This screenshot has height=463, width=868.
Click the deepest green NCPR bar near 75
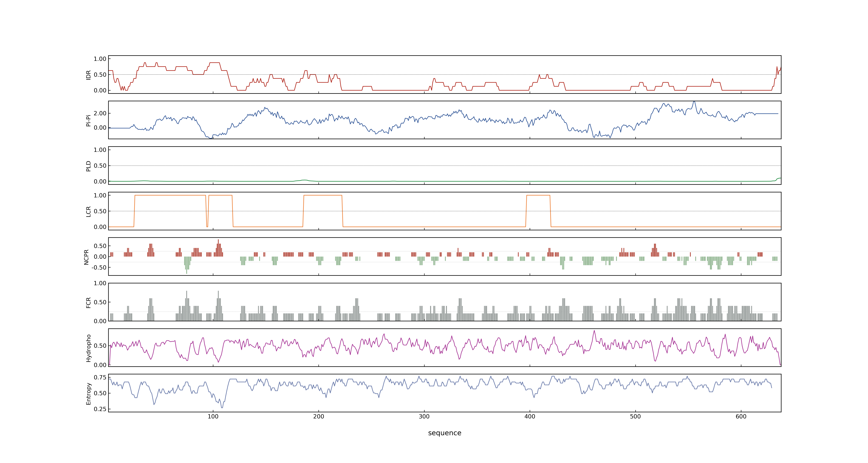(x=187, y=265)
